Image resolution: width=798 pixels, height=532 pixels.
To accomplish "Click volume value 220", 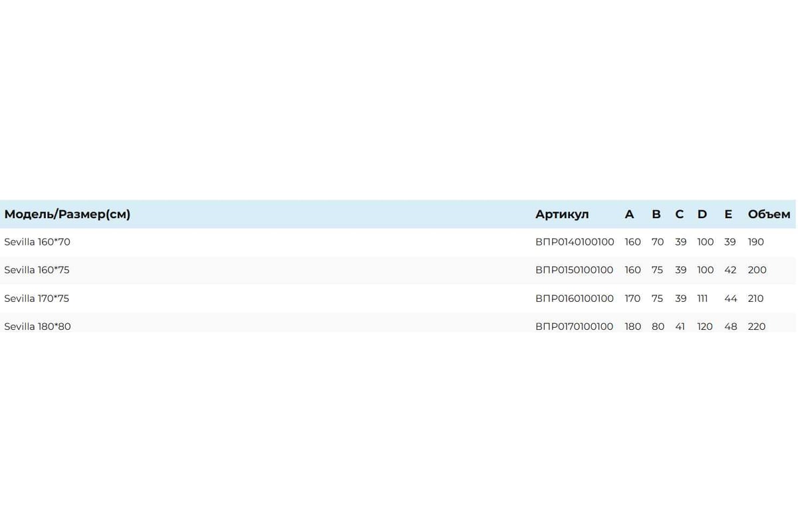I will [757, 327].
